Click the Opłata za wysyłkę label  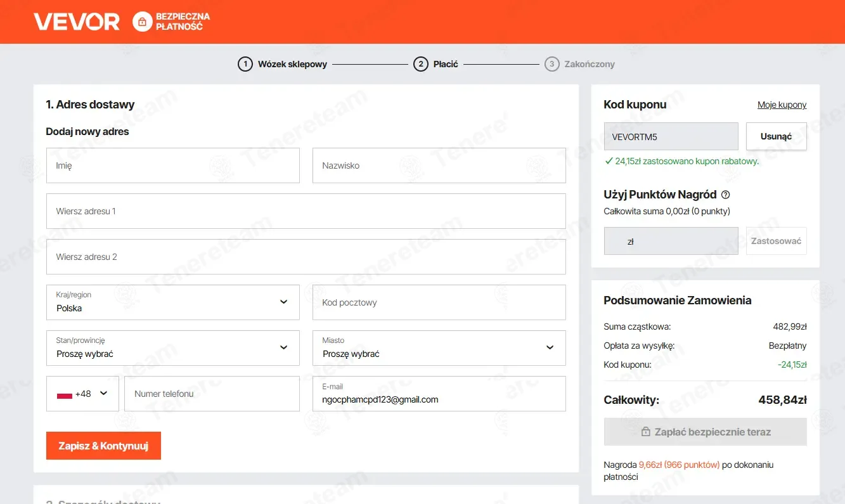coord(639,346)
